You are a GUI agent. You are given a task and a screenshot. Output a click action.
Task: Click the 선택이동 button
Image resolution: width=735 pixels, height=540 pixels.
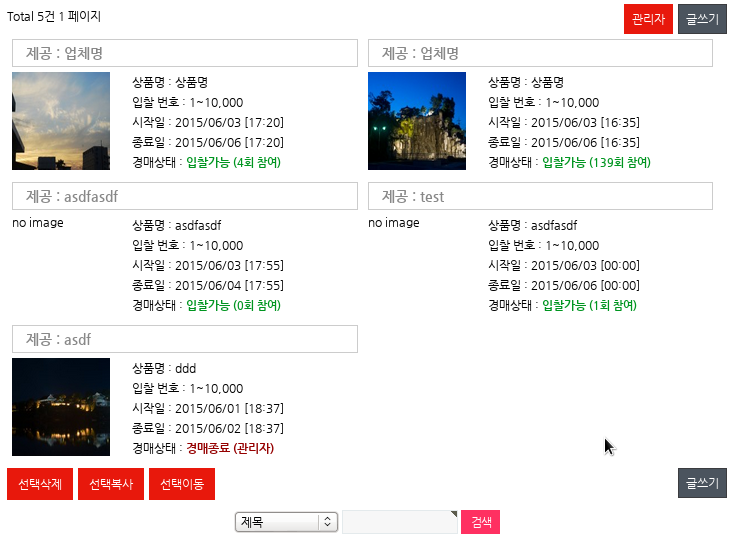182,484
